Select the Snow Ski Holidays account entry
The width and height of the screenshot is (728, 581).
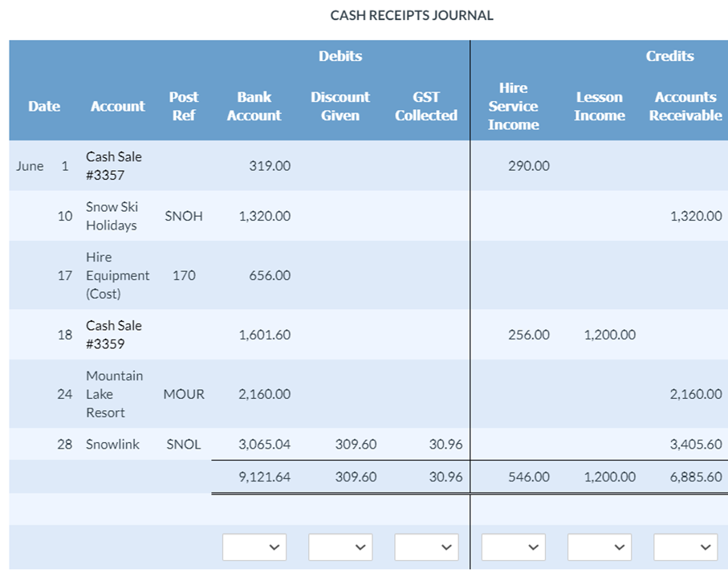(x=114, y=216)
